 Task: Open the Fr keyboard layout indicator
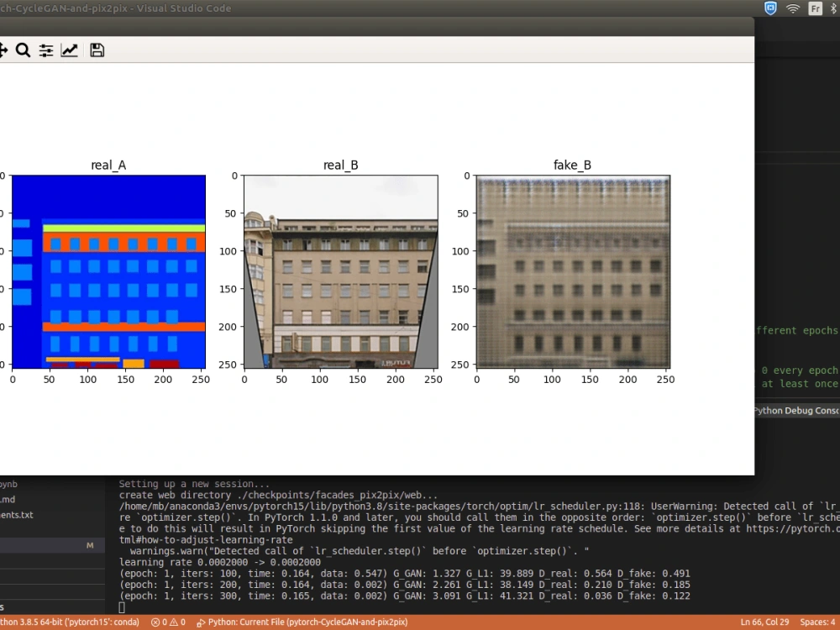click(x=815, y=8)
